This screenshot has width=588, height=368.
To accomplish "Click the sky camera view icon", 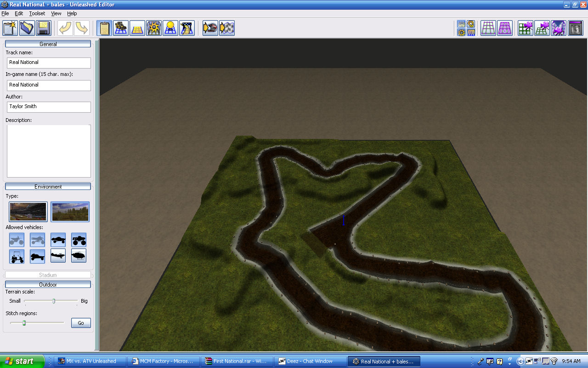I will (559, 28).
